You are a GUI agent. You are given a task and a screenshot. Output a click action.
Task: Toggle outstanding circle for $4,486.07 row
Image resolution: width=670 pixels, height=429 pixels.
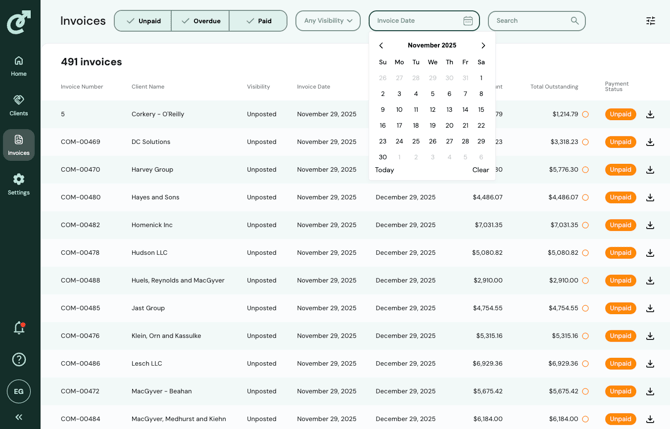click(x=585, y=197)
